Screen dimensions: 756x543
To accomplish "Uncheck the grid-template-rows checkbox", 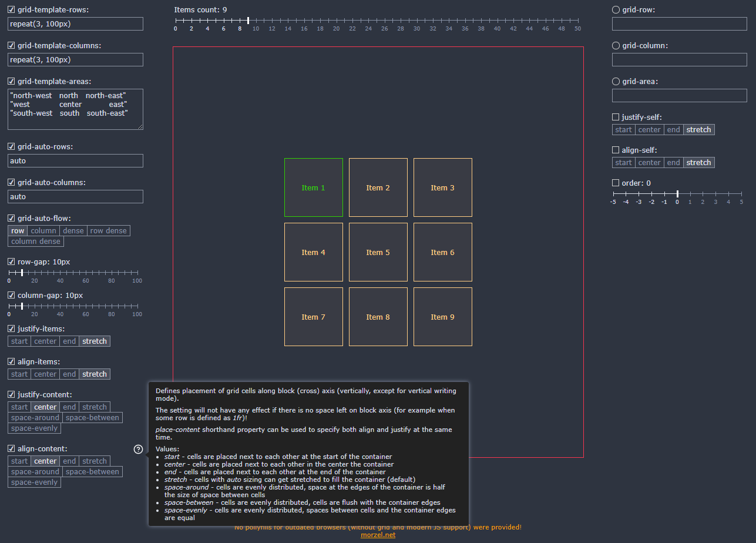I will (x=11, y=10).
